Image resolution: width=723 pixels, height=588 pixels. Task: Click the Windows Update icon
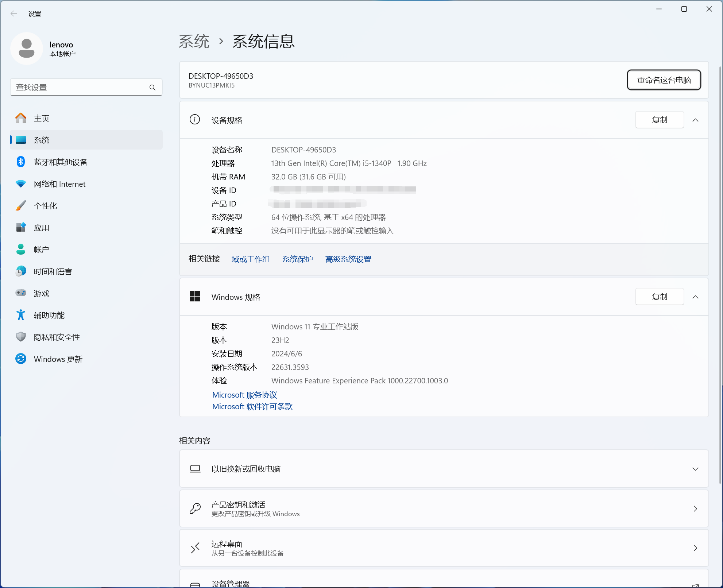click(x=21, y=359)
